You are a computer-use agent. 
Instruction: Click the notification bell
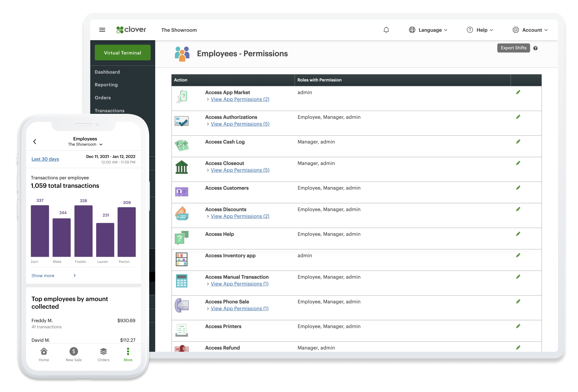click(386, 30)
